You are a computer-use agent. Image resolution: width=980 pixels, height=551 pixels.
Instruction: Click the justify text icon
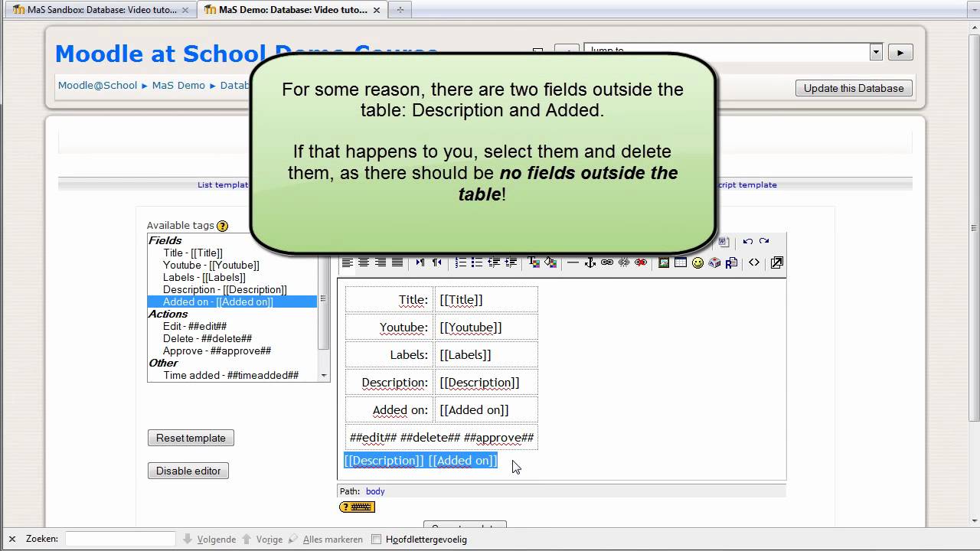[397, 262]
